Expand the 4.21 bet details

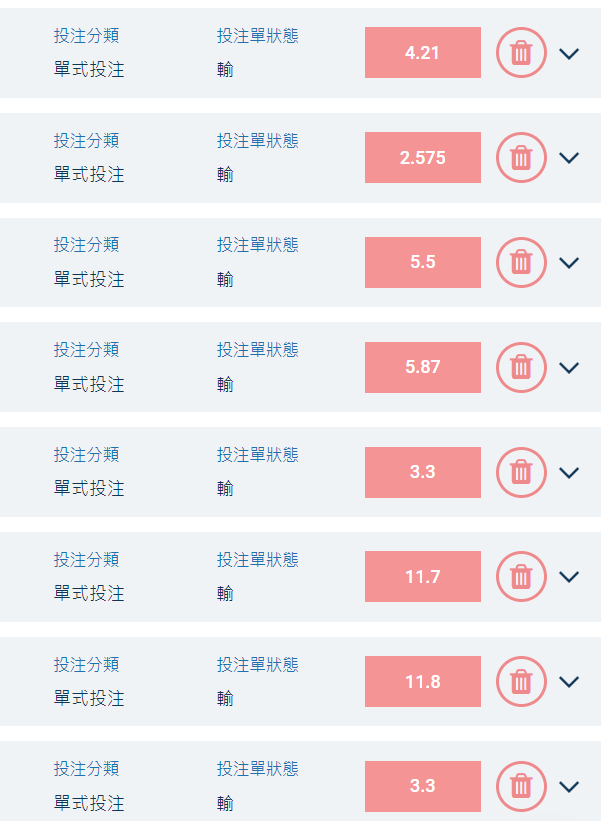569,53
